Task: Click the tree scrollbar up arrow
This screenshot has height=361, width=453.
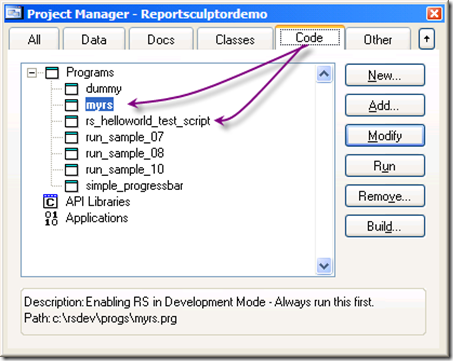Action: coord(324,74)
